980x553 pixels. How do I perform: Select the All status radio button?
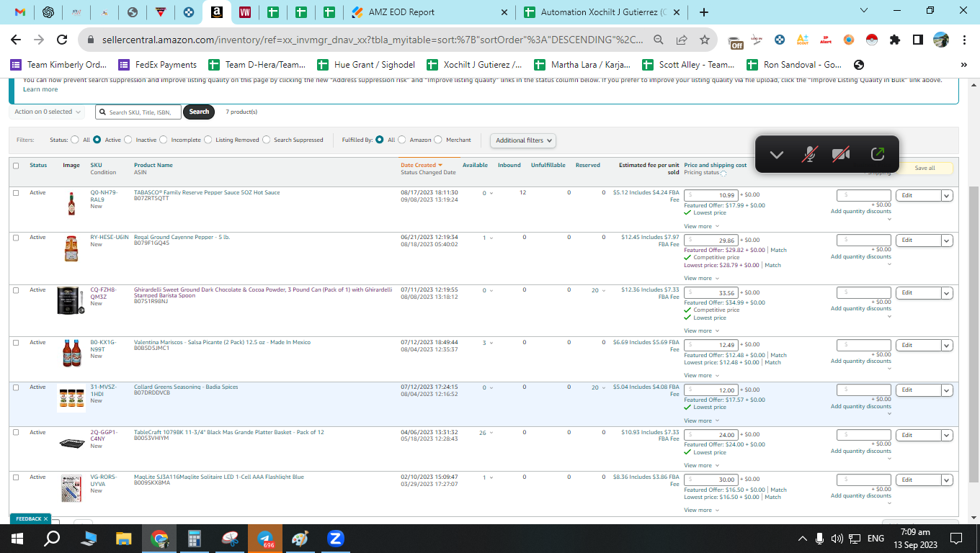coord(76,140)
